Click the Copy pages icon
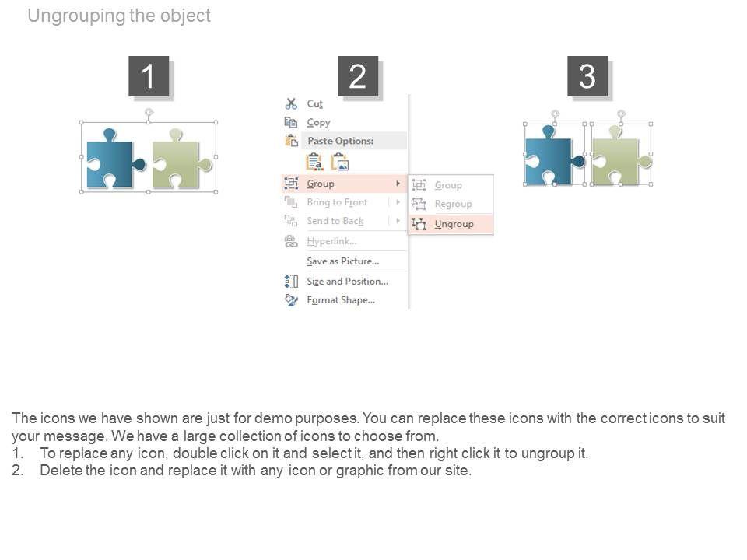 [291, 122]
